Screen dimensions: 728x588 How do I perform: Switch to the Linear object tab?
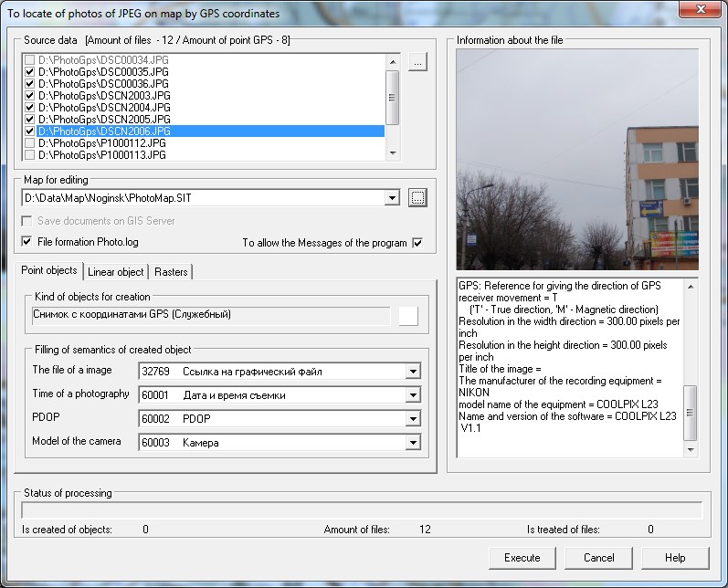pos(116,272)
